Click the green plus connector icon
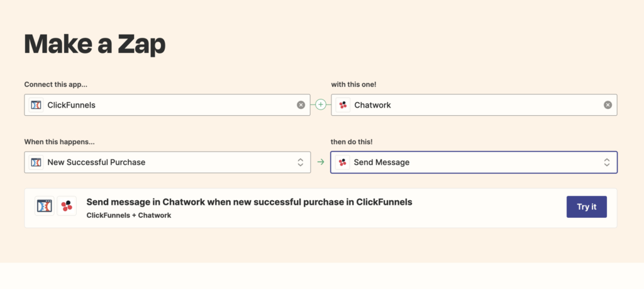 [x=321, y=105]
